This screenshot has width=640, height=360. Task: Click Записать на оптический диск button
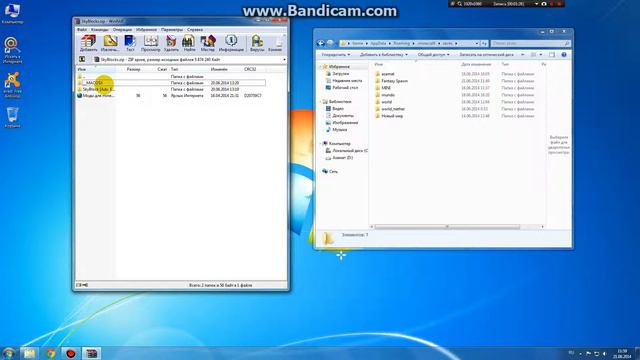486,55
